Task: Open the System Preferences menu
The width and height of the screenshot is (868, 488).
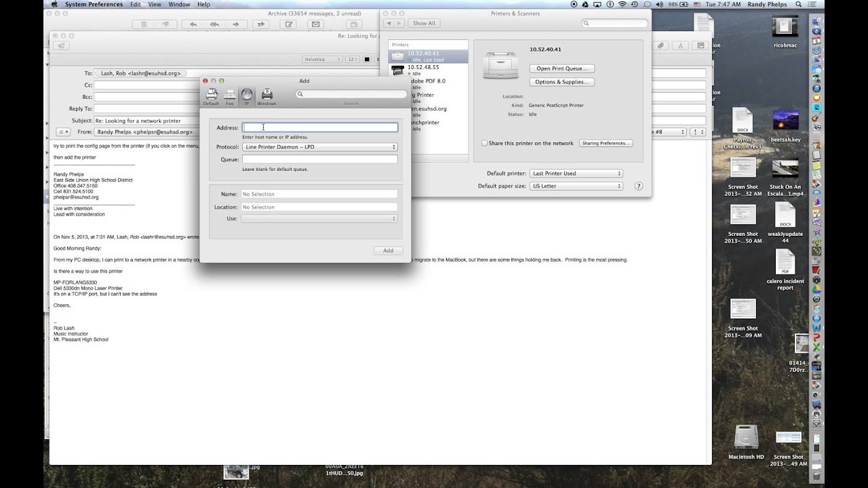Action: (x=94, y=4)
